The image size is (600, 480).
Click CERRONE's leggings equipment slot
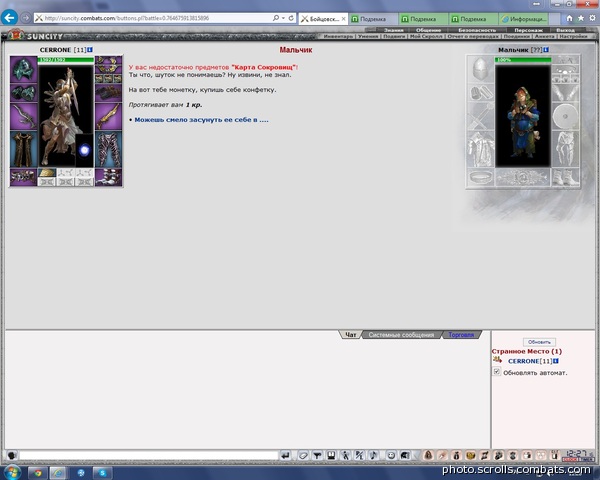point(108,150)
